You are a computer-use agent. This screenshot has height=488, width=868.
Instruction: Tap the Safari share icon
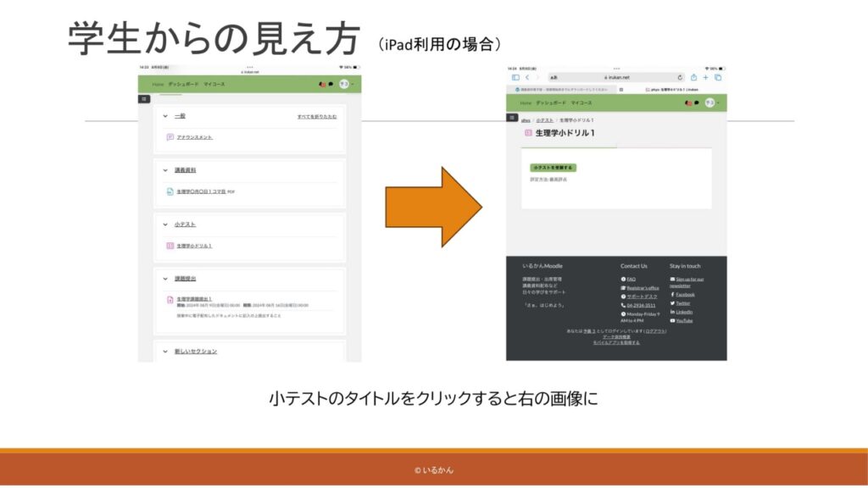(x=693, y=77)
